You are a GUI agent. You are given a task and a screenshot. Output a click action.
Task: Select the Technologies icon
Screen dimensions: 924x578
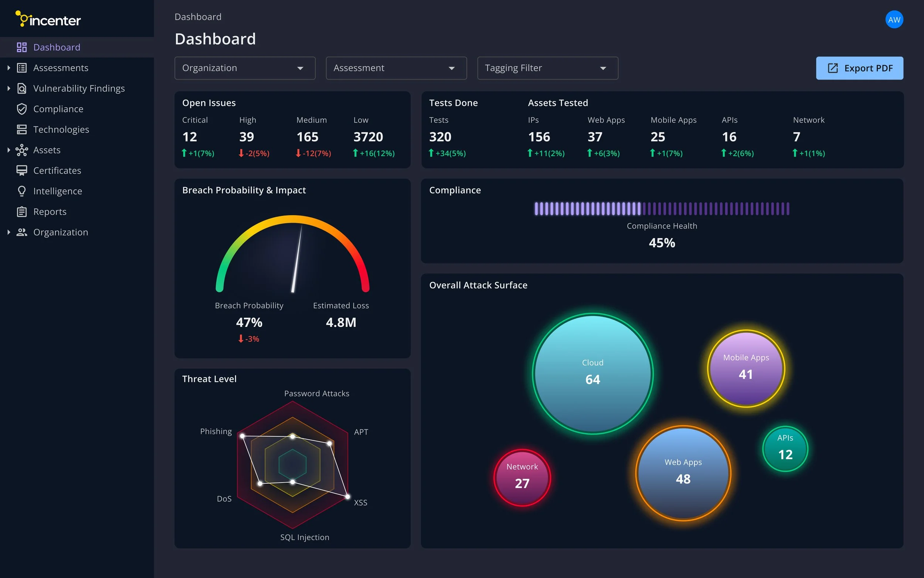[22, 129]
